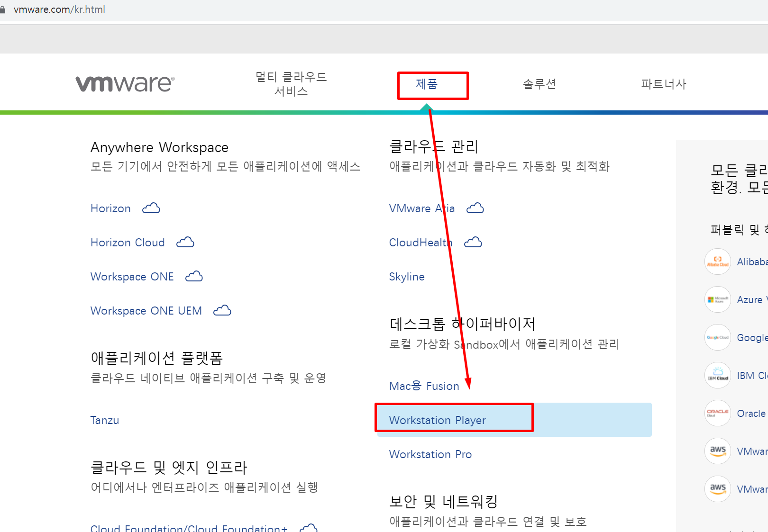
Task: Open the VMware Aria link
Action: point(422,208)
